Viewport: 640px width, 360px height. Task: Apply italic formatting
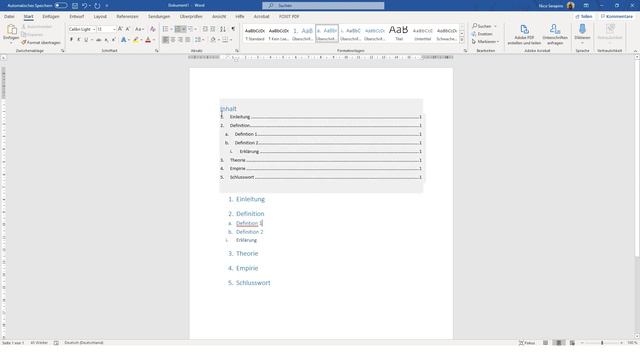pyautogui.click(x=79, y=40)
